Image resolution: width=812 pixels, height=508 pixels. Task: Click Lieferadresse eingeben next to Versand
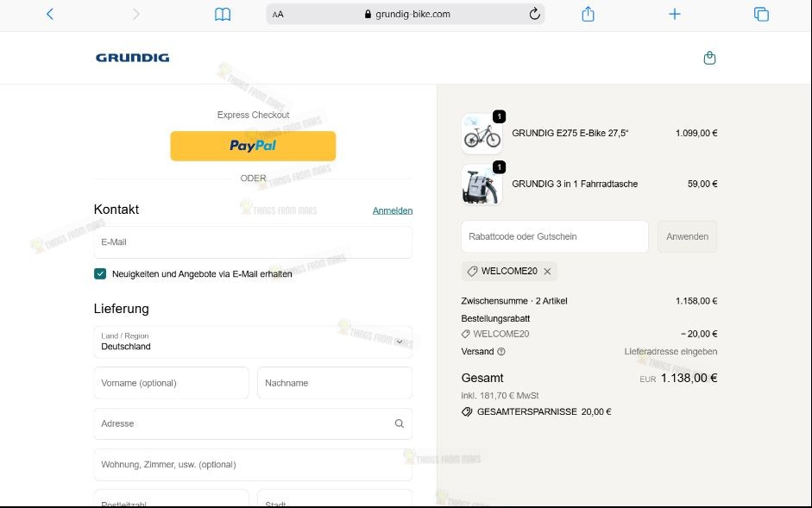pos(670,351)
